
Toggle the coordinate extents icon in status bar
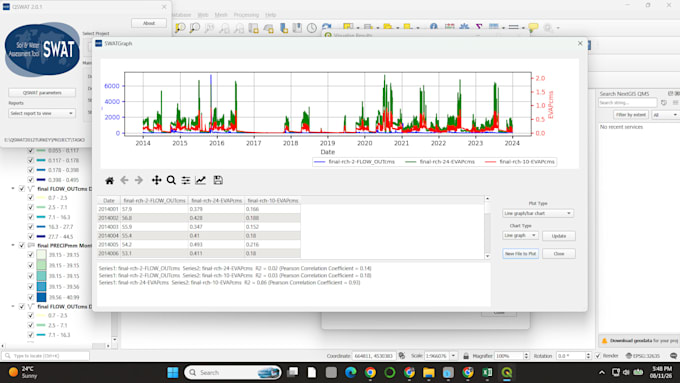[x=402, y=356]
